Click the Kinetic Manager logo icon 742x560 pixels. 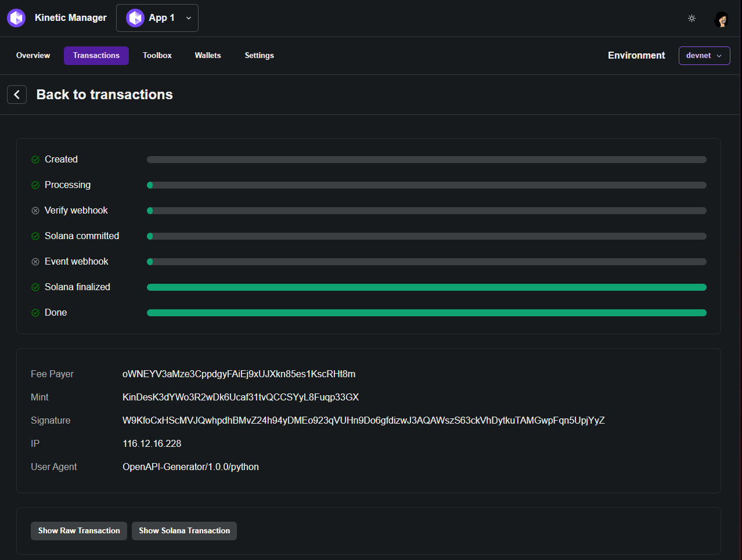coord(16,18)
